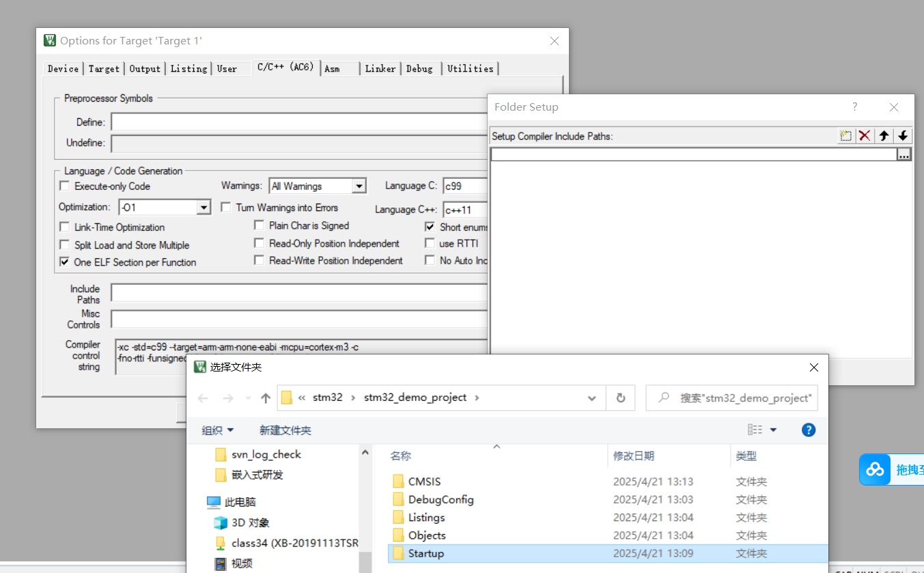Switch to the Target tab
Screen dimensions: 924x573
104,68
